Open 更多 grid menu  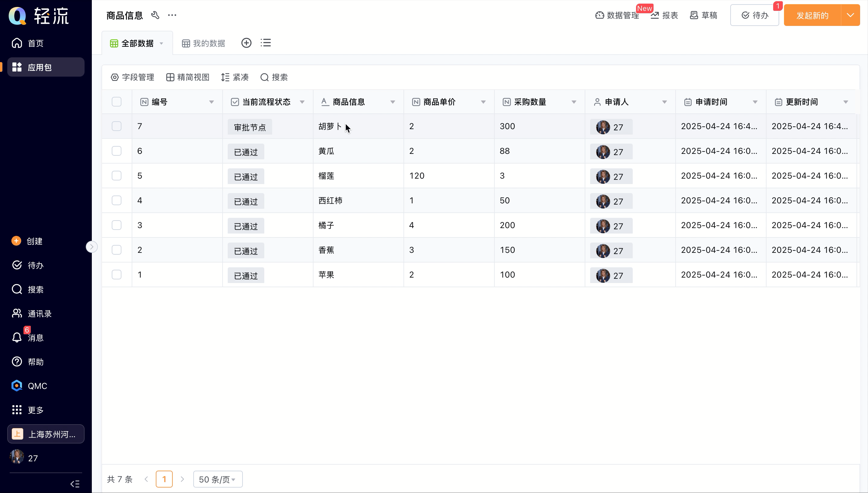coord(28,410)
